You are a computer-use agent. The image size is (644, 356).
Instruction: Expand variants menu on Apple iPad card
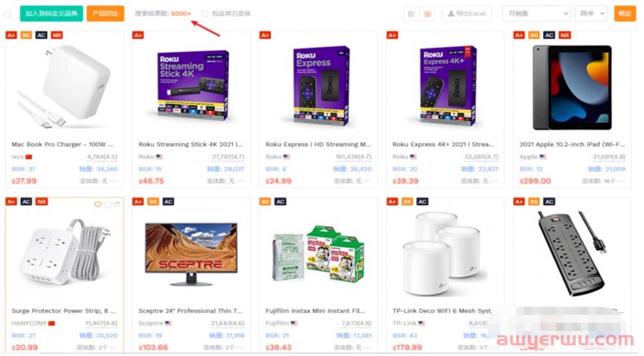[x=621, y=181]
